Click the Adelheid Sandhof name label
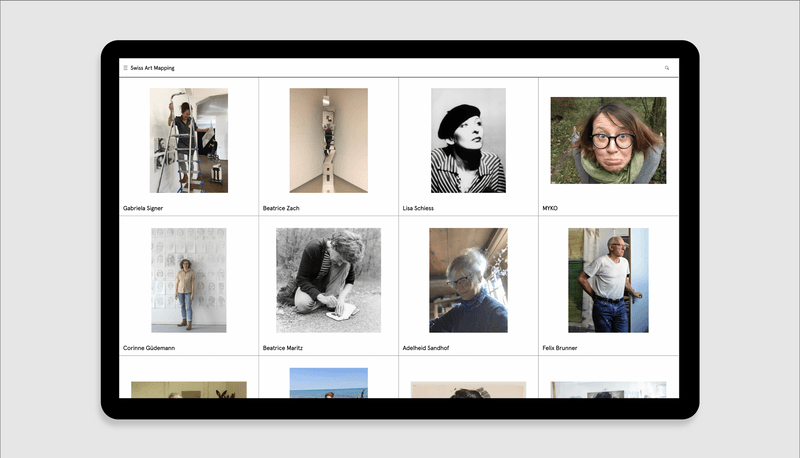The image size is (800, 458). pyautogui.click(x=426, y=348)
